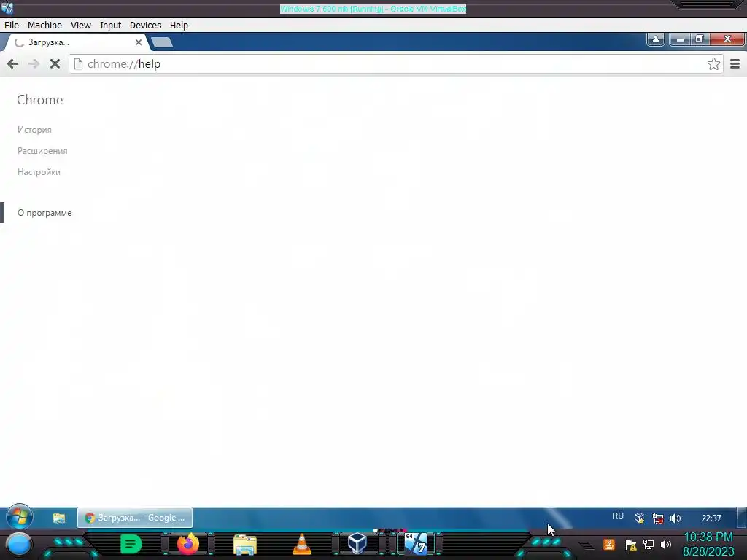747x560 pixels.
Task: Open the VirtualBox Machine menu
Action: click(x=44, y=26)
